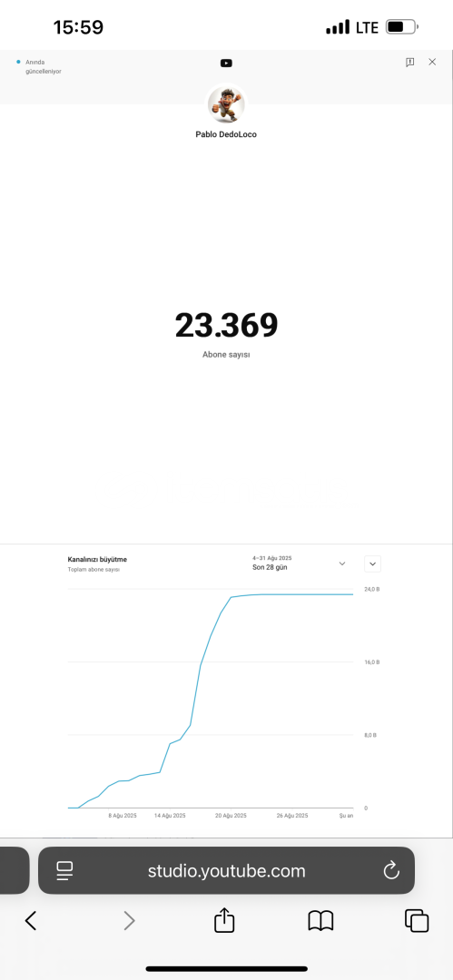453x980 pixels.
Task: Tap the Anında güncelleniyor live status indicator
Action: [x=39, y=67]
